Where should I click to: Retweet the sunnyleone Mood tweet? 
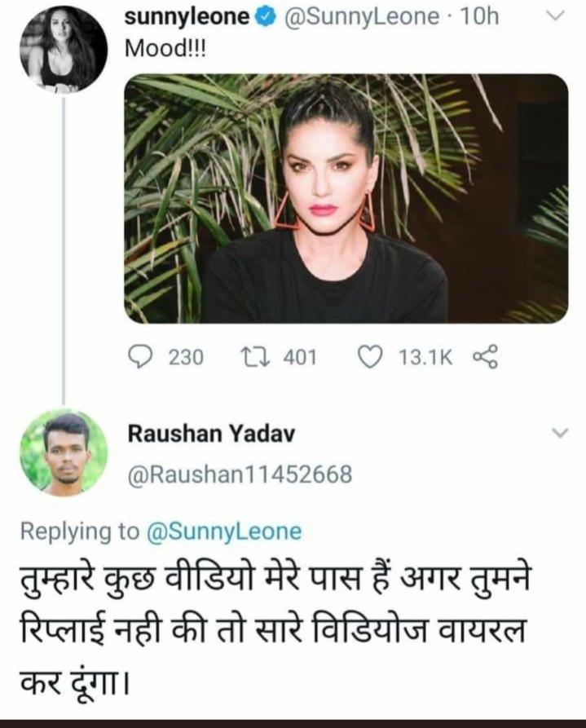(255, 357)
